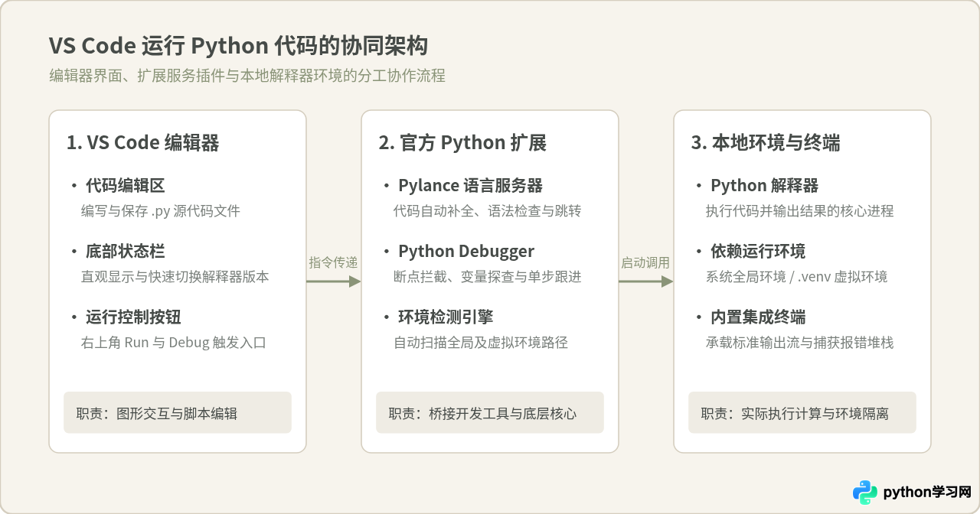Click the Python Debugger item
This screenshot has width=980, height=514.
pos(466,251)
